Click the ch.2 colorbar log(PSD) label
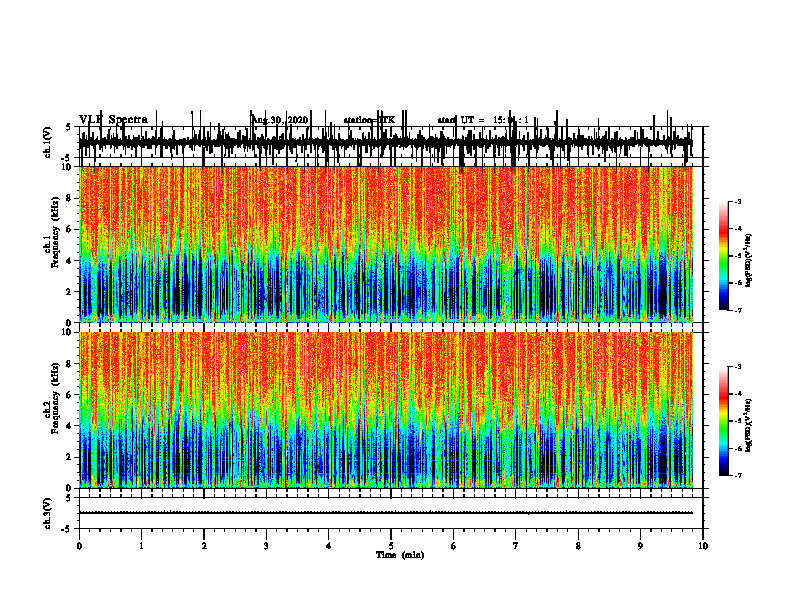 (749, 425)
